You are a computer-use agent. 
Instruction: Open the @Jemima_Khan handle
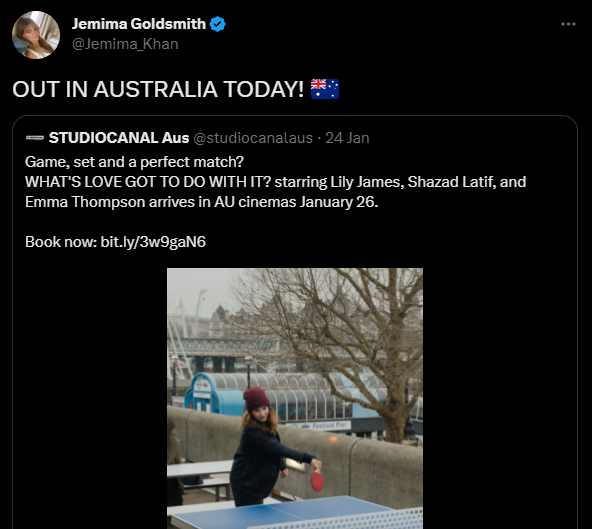[125, 44]
